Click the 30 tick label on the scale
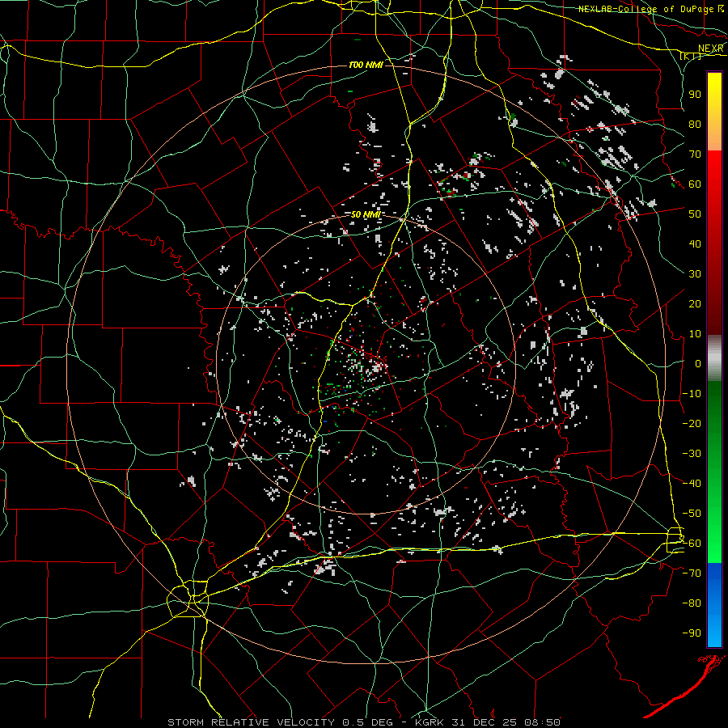 (x=695, y=274)
